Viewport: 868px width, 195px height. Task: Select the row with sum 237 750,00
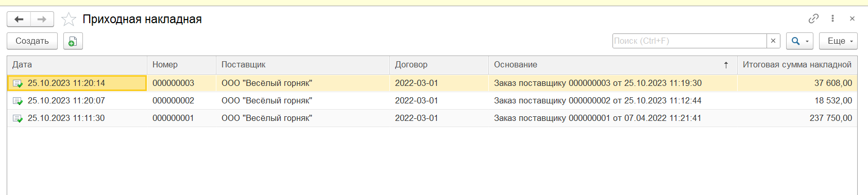pos(432,118)
